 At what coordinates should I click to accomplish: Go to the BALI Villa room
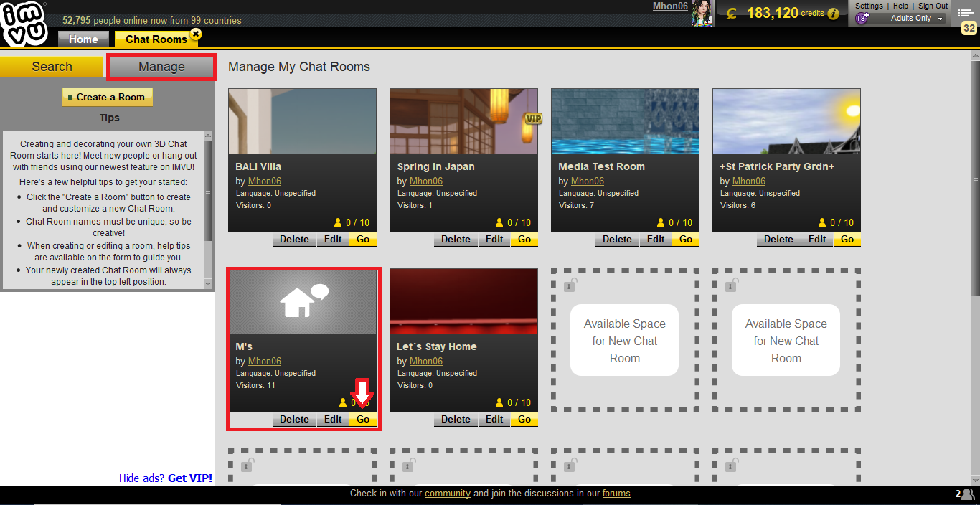coord(363,239)
